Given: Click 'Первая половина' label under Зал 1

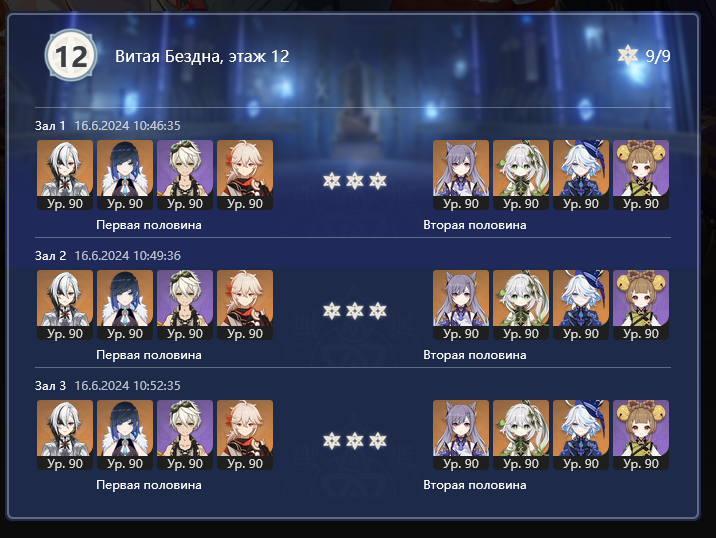Looking at the screenshot, I should click(x=149, y=225).
